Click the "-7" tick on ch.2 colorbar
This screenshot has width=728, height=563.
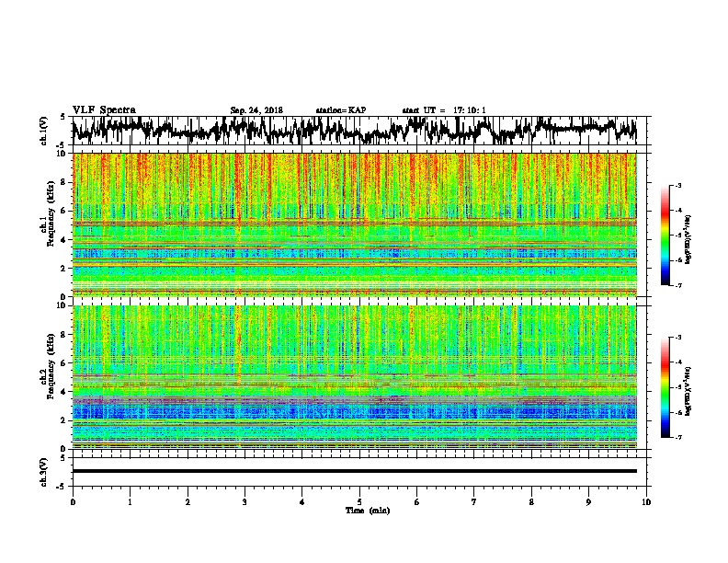[677, 437]
